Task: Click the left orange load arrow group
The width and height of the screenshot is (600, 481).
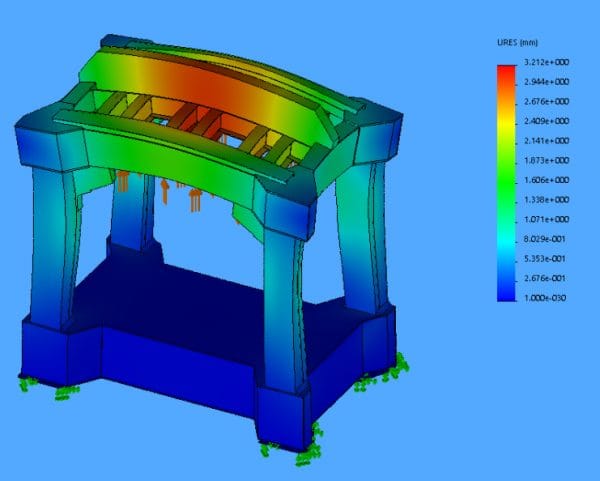Action: [x=123, y=182]
